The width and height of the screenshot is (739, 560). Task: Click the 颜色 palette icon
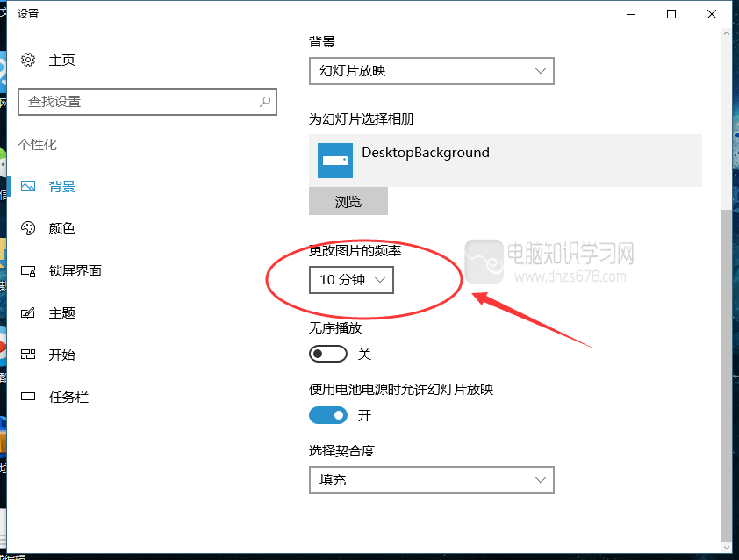tap(28, 228)
